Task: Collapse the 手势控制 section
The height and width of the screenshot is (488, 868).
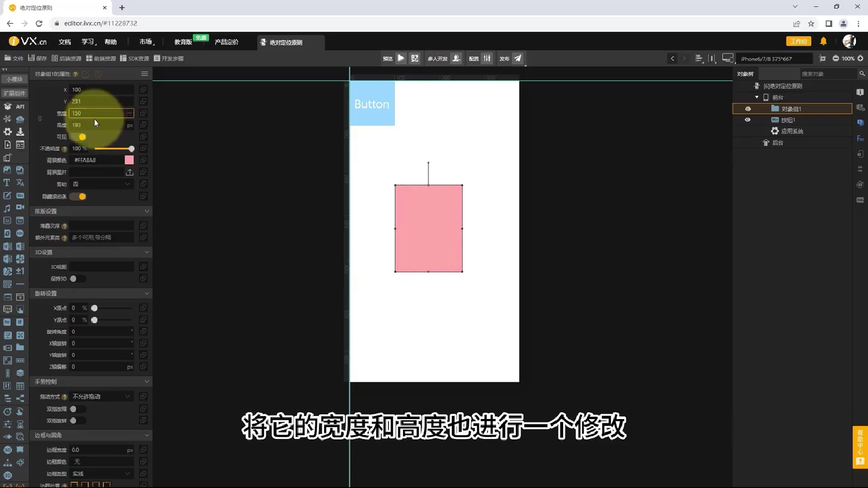Action: (x=147, y=381)
